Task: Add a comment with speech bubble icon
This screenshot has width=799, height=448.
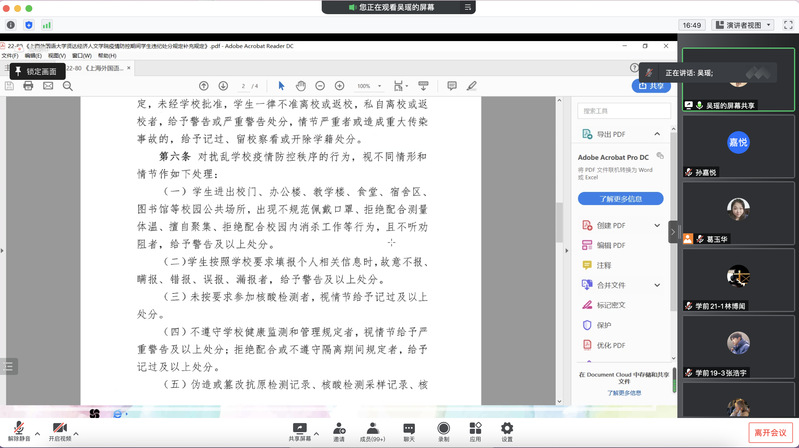Action: [x=451, y=86]
